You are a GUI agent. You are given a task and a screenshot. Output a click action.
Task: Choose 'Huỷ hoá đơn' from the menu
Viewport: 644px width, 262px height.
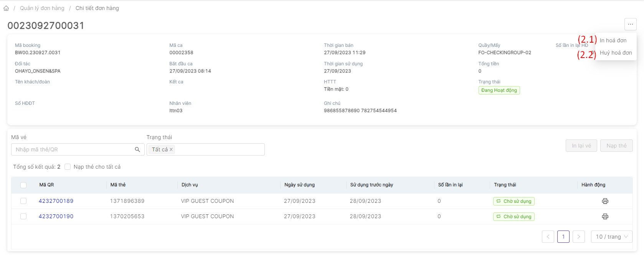(616, 53)
